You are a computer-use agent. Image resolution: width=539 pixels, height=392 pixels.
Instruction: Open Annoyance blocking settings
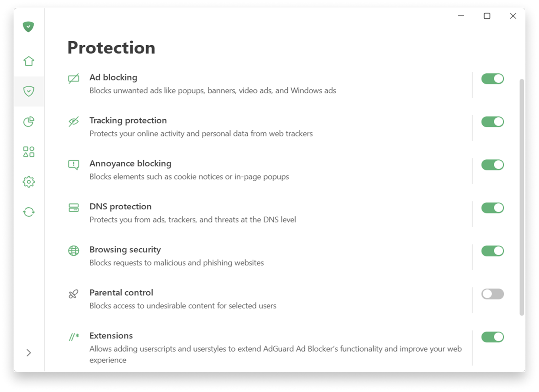[269, 170]
